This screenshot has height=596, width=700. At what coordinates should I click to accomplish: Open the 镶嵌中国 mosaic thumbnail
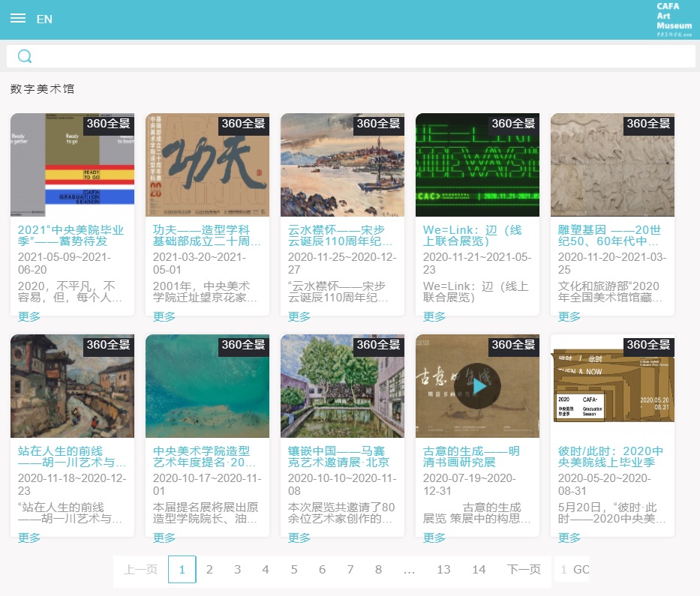pos(342,386)
